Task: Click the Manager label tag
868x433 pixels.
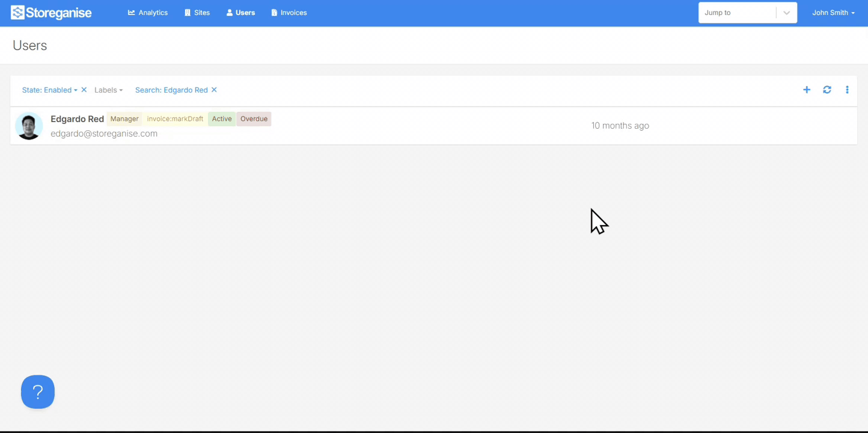Action: pyautogui.click(x=124, y=119)
